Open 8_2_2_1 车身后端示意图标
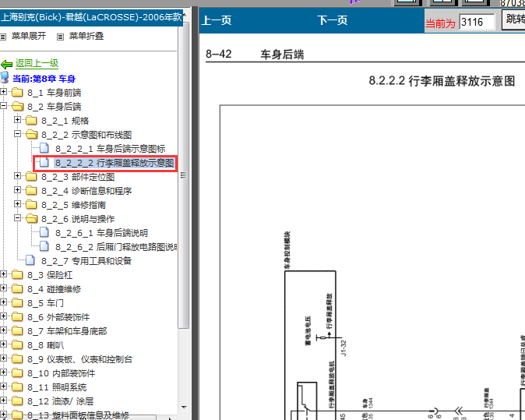This screenshot has width=525, height=420. [x=110, y=149]
